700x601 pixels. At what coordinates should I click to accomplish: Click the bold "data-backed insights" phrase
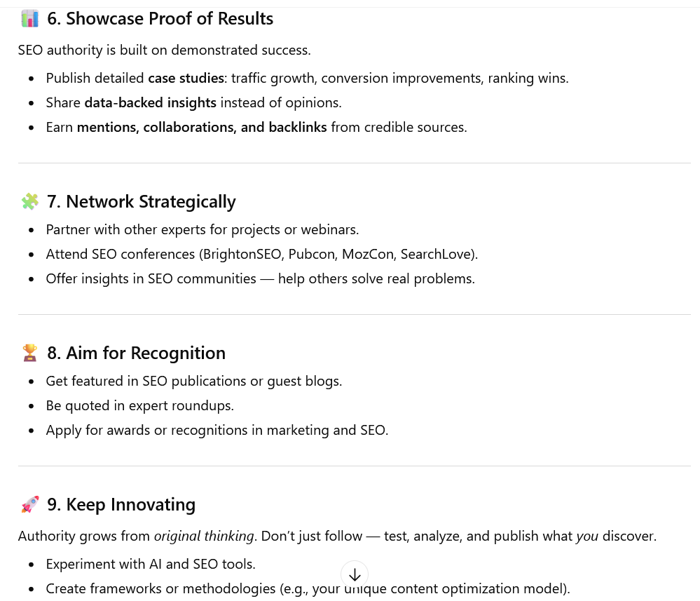150,102
